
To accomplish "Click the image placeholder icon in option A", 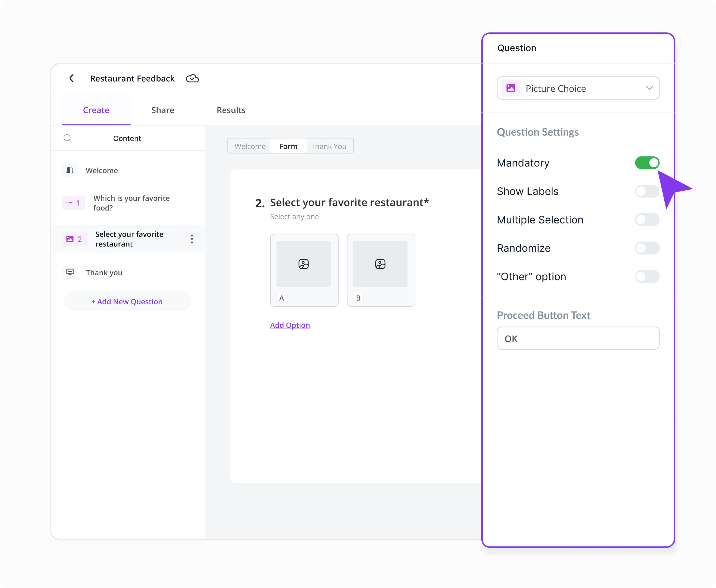I will tap(304, 264).
